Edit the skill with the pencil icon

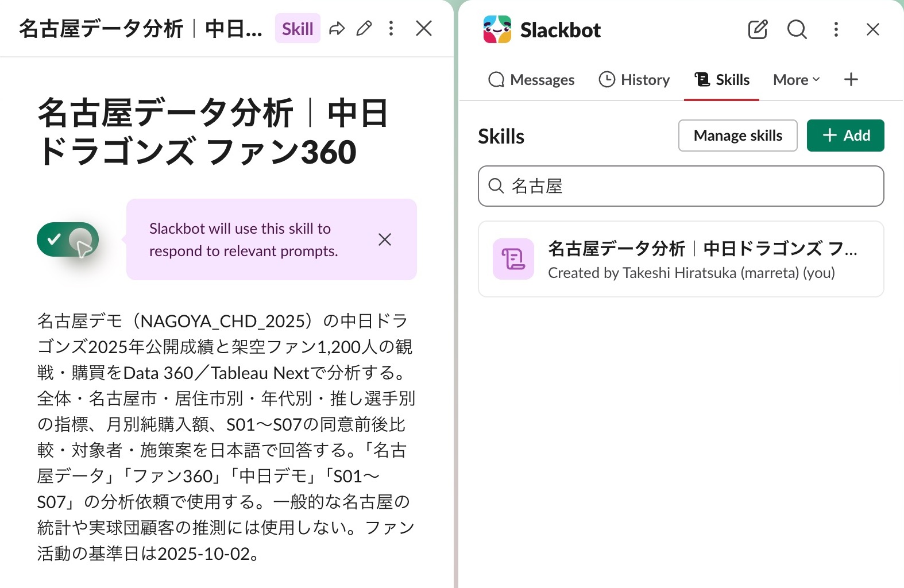[x=364, y=29]
